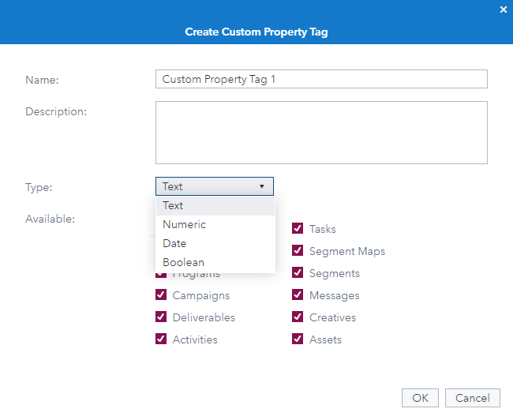This screenshot has width=513, height=420.
Task: Toggle the Deliverables checkbox
Action: [x=161, y=317]
